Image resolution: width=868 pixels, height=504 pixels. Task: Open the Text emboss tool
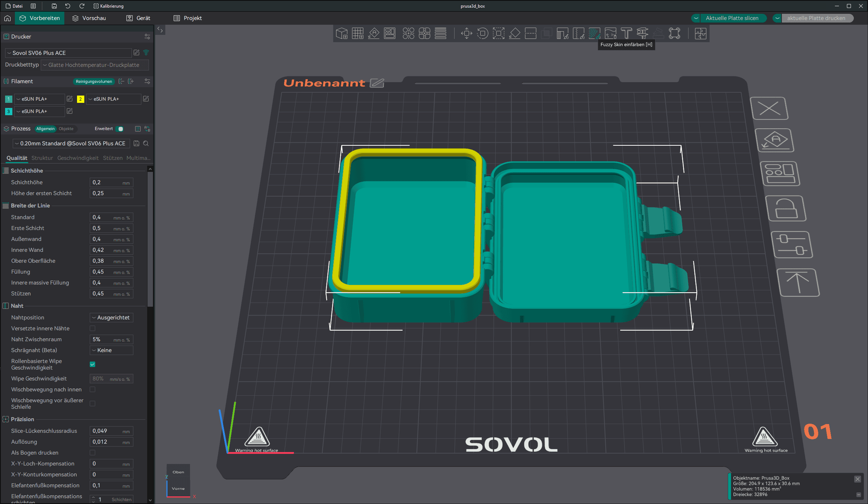coord(626,33)
